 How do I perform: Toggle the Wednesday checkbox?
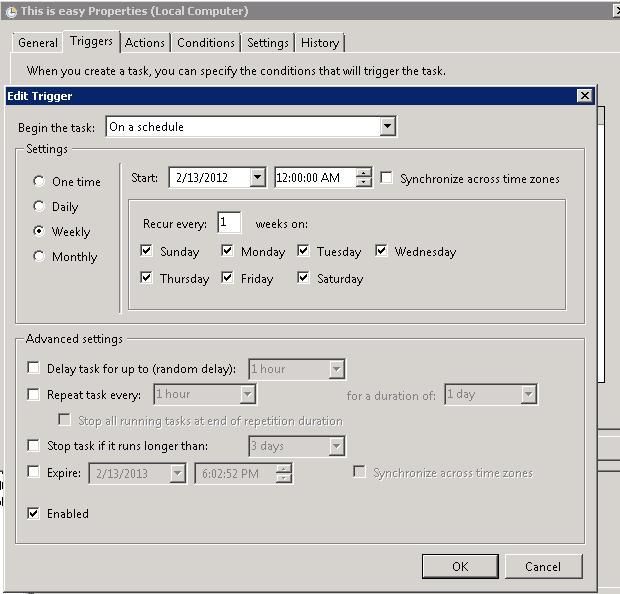[x=381, y=251]
